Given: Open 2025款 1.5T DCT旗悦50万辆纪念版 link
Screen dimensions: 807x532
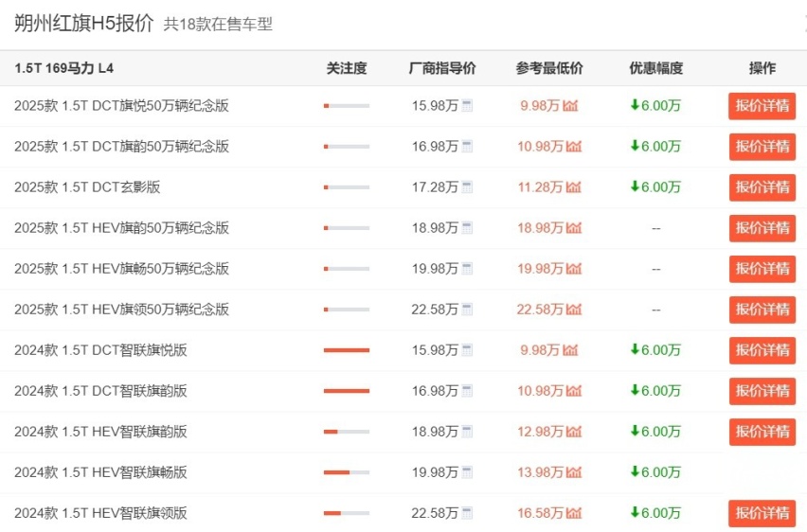Looking at the screenshot, I should click(x=121, y=106).
